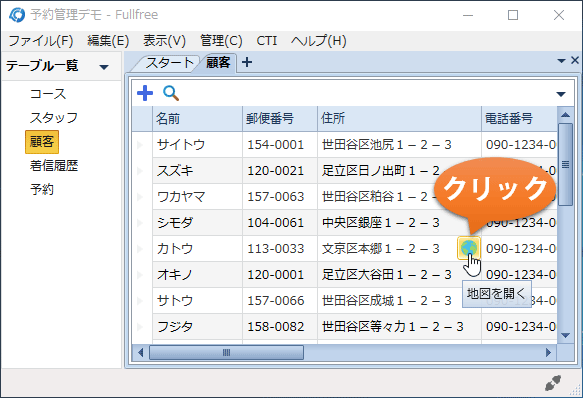
Task: Select the 顧客 tab
Action: [x=219, y=63]
